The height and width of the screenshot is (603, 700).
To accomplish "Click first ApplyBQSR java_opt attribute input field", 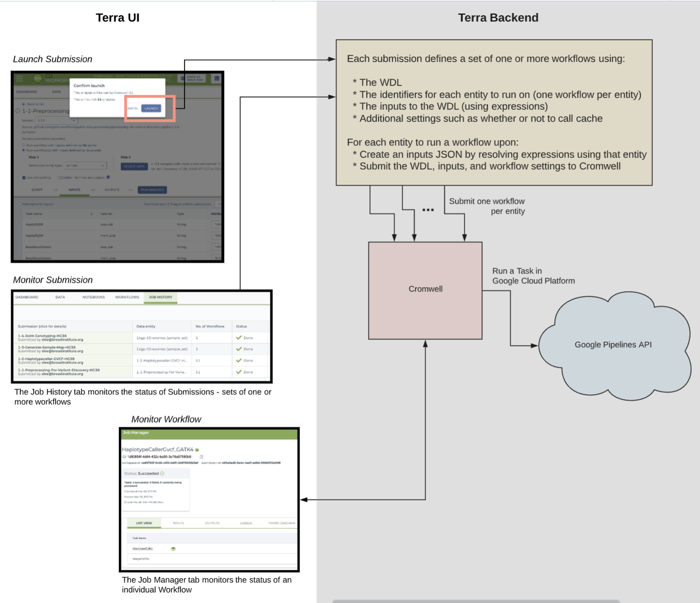I will (217, 224).
